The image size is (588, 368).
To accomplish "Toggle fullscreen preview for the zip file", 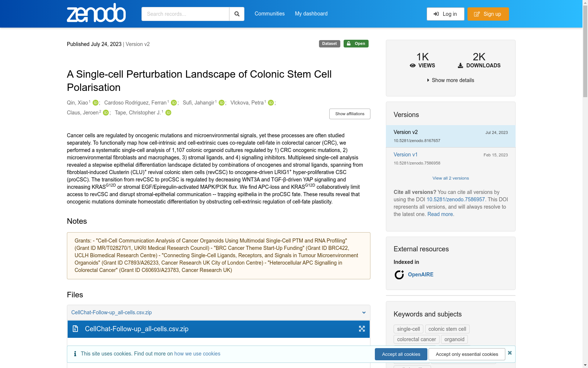I will coord(362,329).
